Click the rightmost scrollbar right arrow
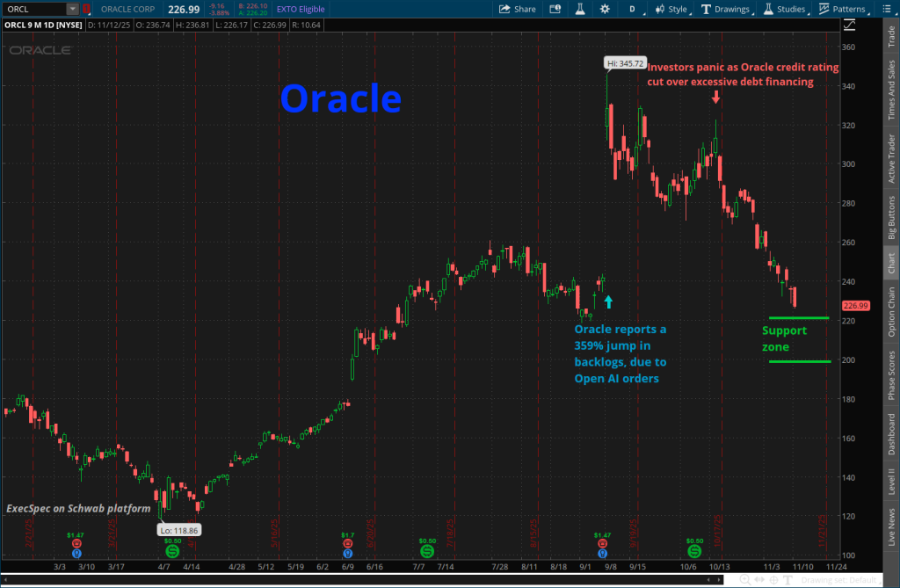 pyautogui.click(x=719, y=580)
